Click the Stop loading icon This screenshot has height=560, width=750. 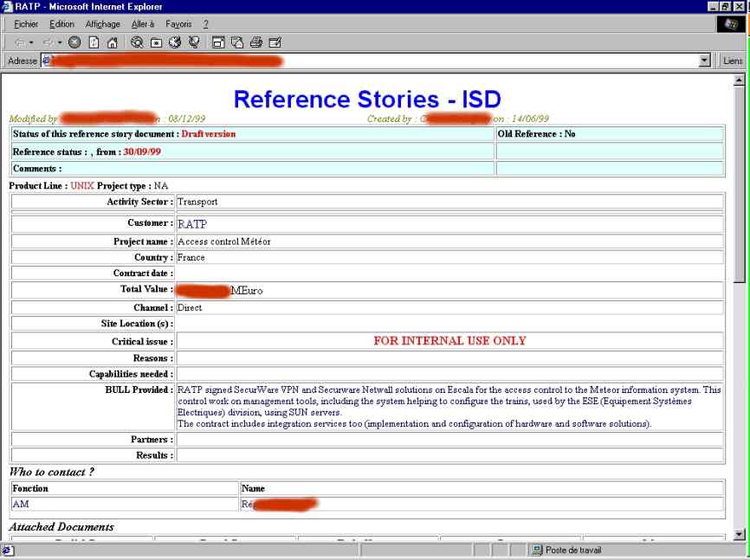(74, 42)
